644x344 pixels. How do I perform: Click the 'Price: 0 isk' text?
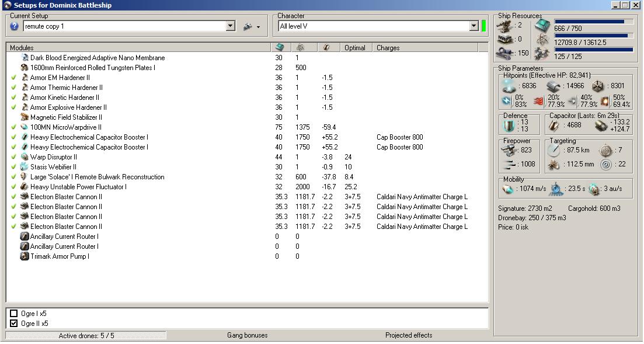click(513, 227)
